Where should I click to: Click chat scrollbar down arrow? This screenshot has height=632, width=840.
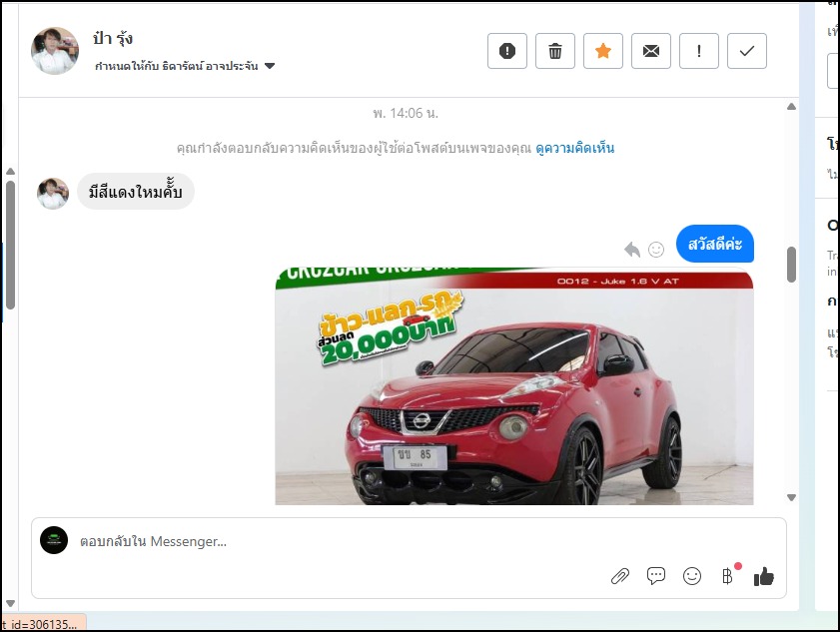click(x=791, y=497)
